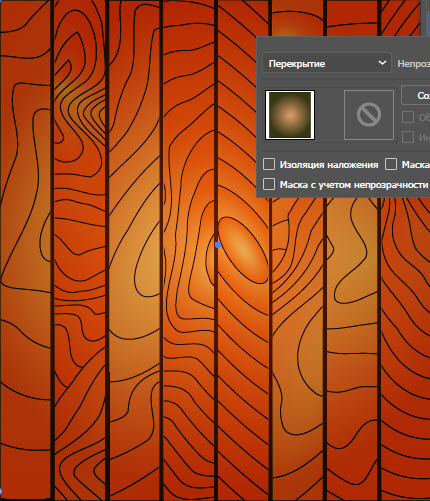The height and width of the screenshot is (501, 430).
Task: Open the Перекрытие blend mode dropdown
Action: click(x=327, y=63)
